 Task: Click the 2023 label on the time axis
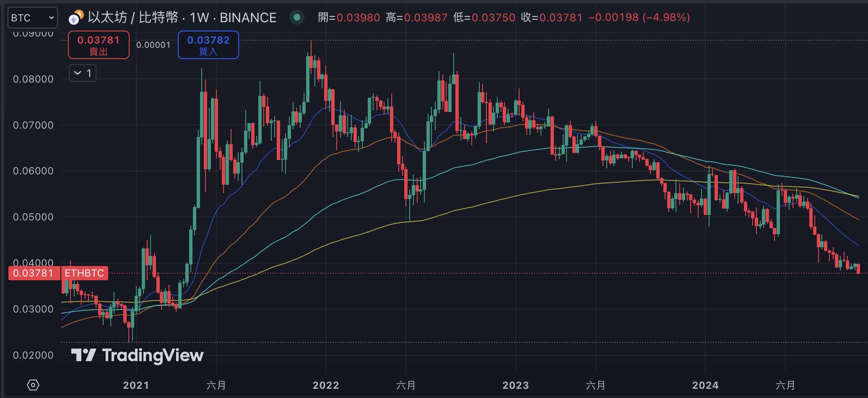point(515,385)
